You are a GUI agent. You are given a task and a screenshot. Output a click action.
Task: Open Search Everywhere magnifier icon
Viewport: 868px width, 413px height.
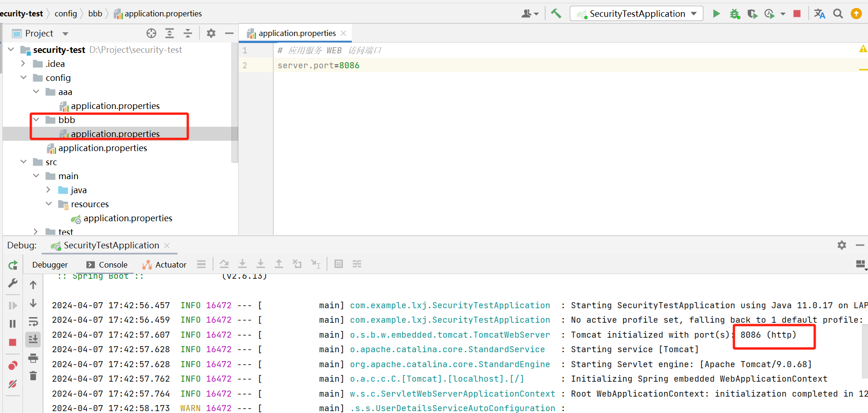coord(838,14)
